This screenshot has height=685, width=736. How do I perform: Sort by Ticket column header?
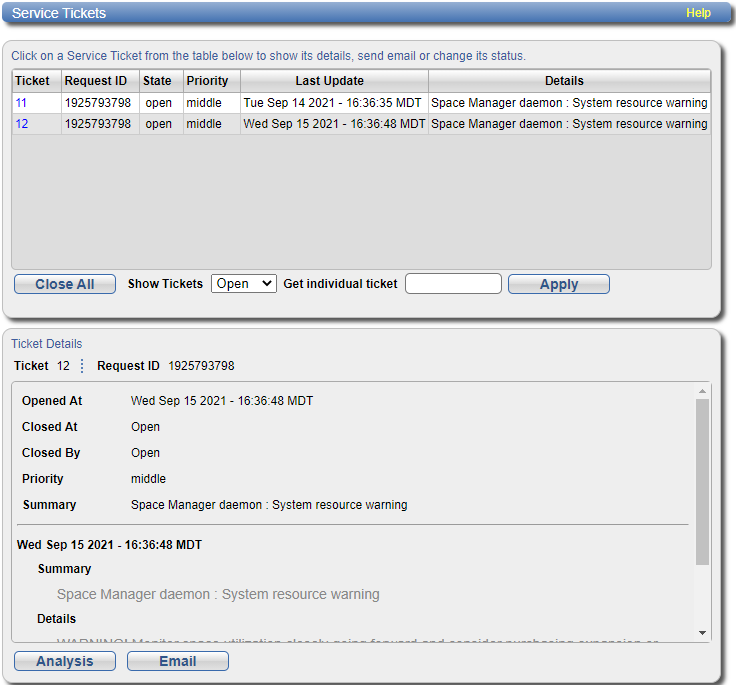pyautogui.click(x=32, y=81)
